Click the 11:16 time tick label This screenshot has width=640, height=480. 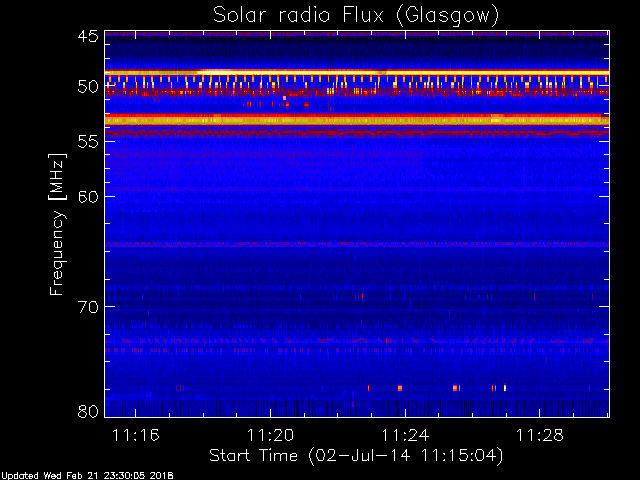(136, 435)
